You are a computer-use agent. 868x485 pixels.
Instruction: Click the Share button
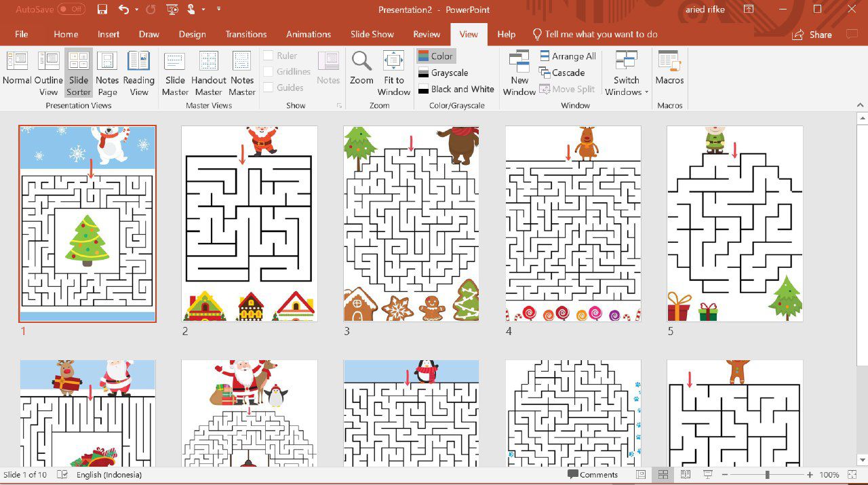(x=812, y=35)
